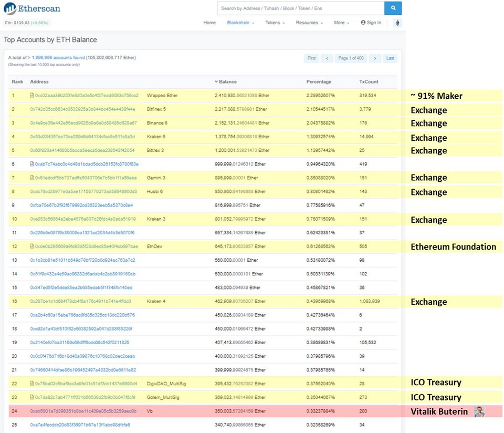Open the More dropdown menu
The image size is (504, 433).
[341, 23]
